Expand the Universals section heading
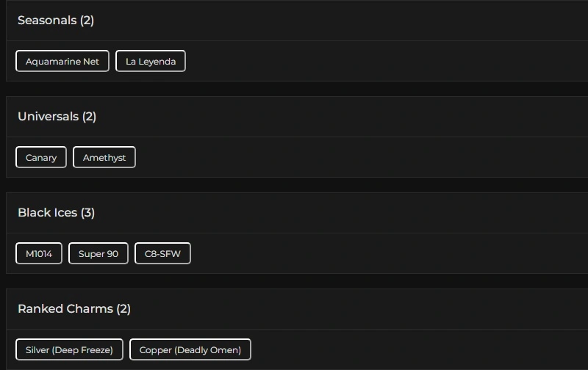Screen dimensions: 588x370 pyautogui.click(x=48, y=117)
